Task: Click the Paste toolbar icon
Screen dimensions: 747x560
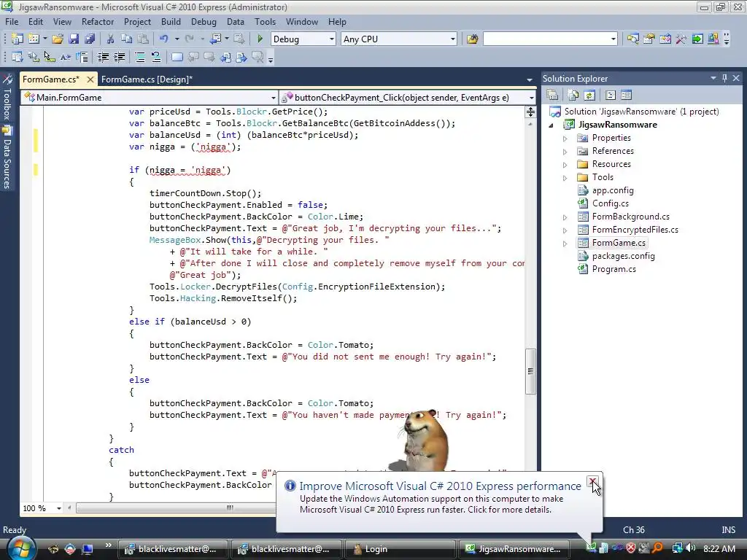Action: (x=143, y=39)
